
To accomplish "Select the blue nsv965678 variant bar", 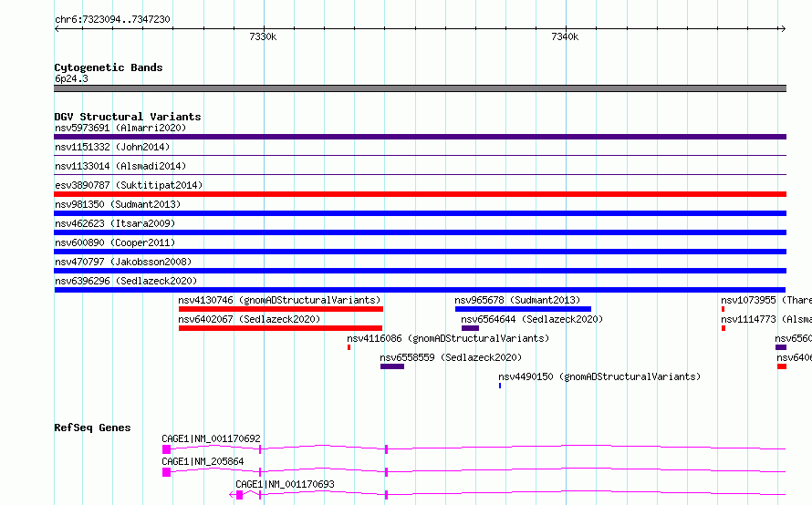I will tap(523, 309).
